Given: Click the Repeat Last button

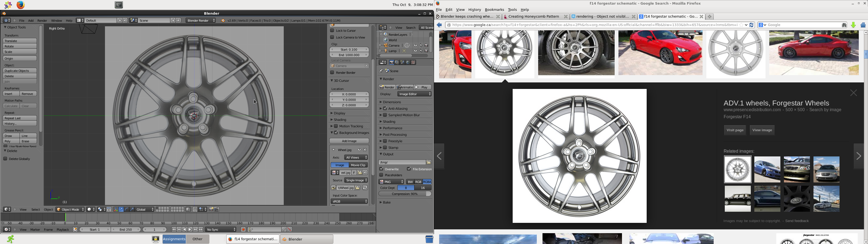Looking at the screenshot, I should (x=20, y=118).
